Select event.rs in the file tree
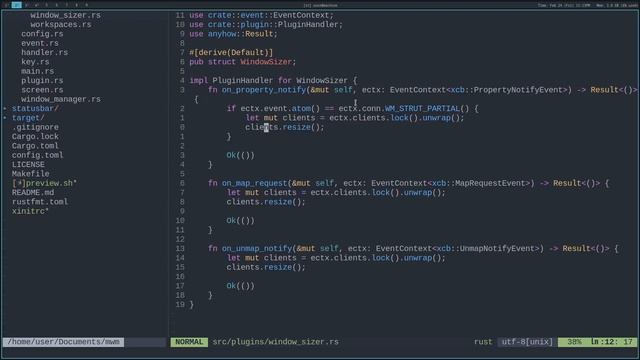The height and width of the screenshot is (360, 640). (40, 43)
